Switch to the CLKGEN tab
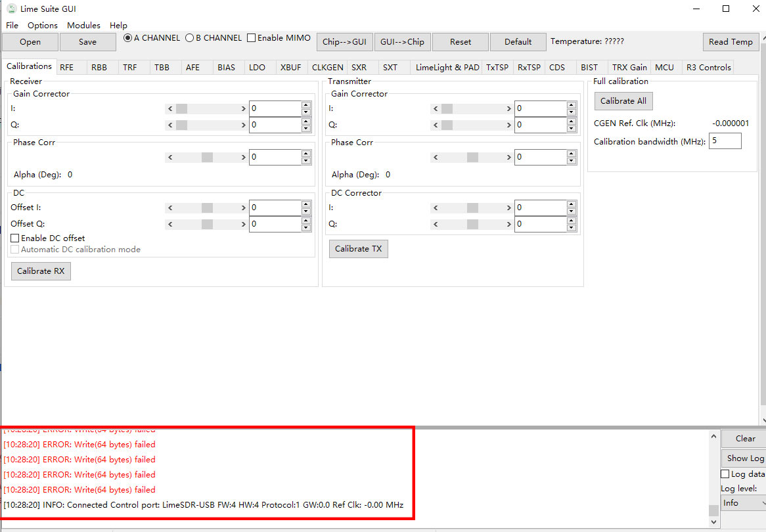 click(x=327, y=68)
